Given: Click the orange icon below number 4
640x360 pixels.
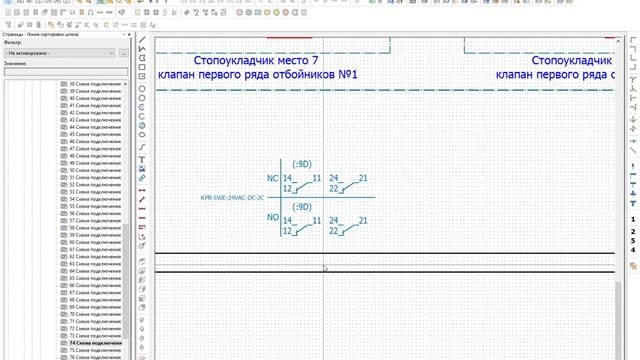Looking at the screenshot, I should (x=633, y=266).
